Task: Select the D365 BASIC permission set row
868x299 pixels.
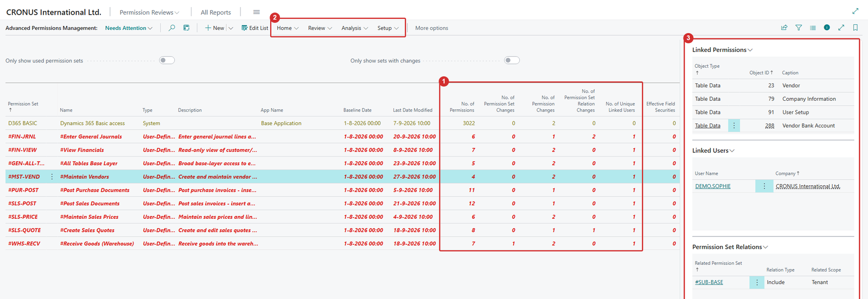Action: pyautogui.click(x=23, y=123)
